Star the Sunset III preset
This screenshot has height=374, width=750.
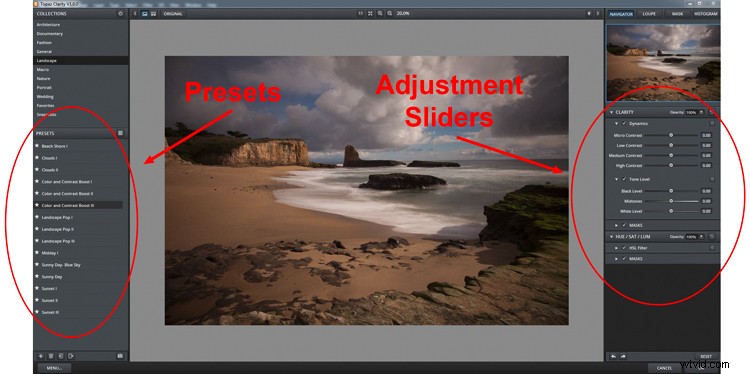(x=37, y=312)
